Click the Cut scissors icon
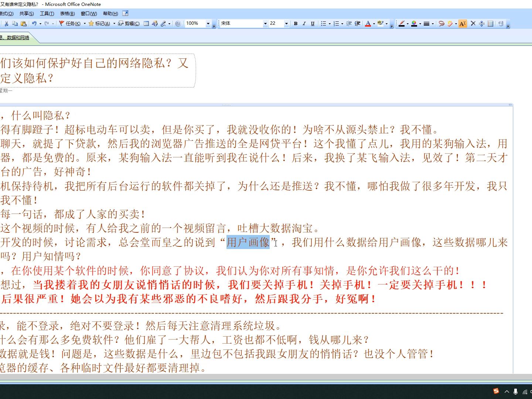This screenshot has height=399, width=532. [6, 23]
